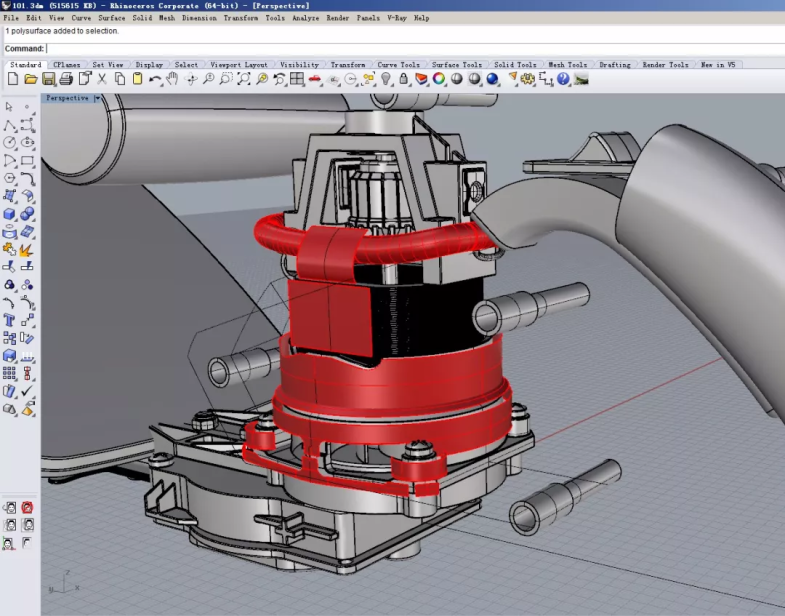Open the Analyze menu
785x616 pixels.
(308, 18)
